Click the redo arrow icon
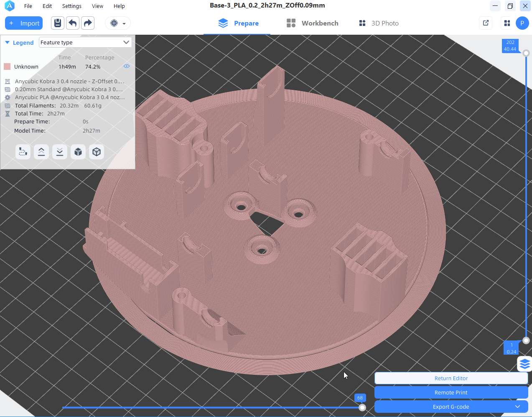Image resolution: width=532 pixels, height=417 pixels. 88,23
